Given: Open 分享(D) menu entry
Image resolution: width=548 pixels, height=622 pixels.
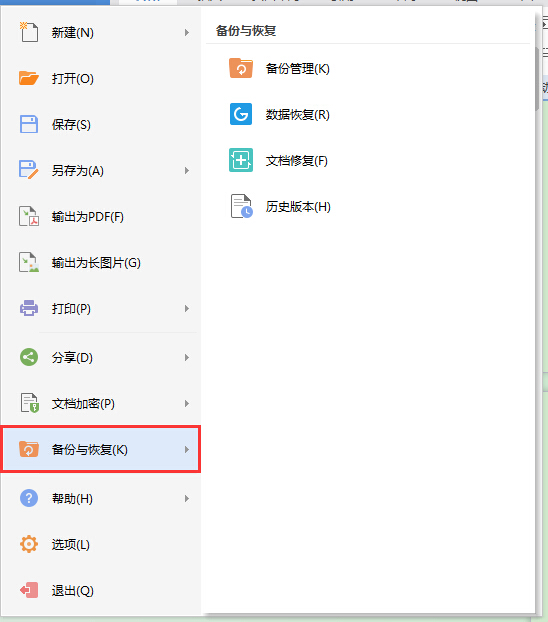Looking at the screenshot, I should [x=101, y=358].
